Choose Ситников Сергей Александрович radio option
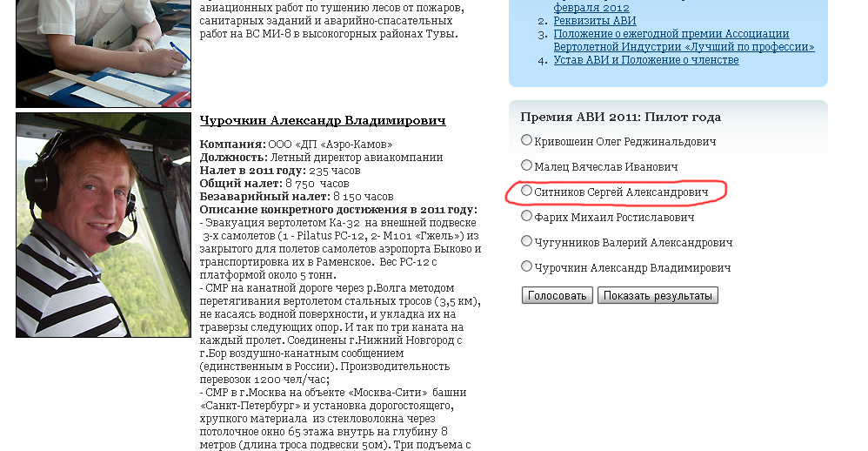 (526, 191)
